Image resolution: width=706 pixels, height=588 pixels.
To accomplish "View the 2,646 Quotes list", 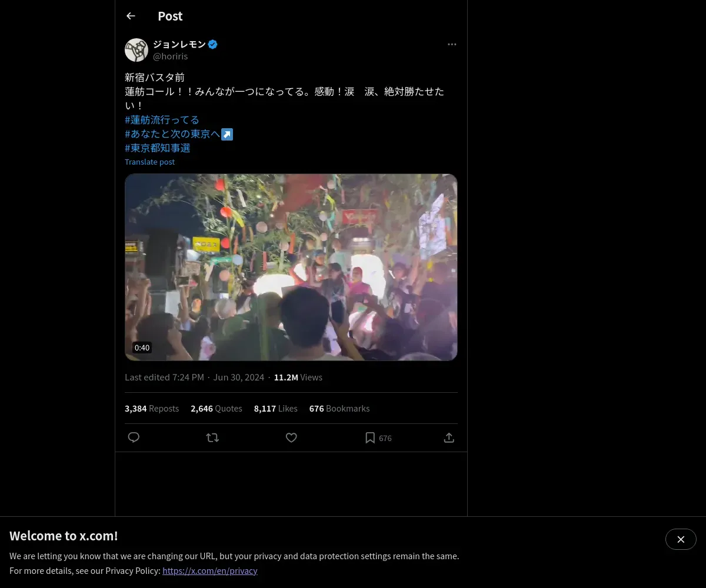I will pos(217,408).
